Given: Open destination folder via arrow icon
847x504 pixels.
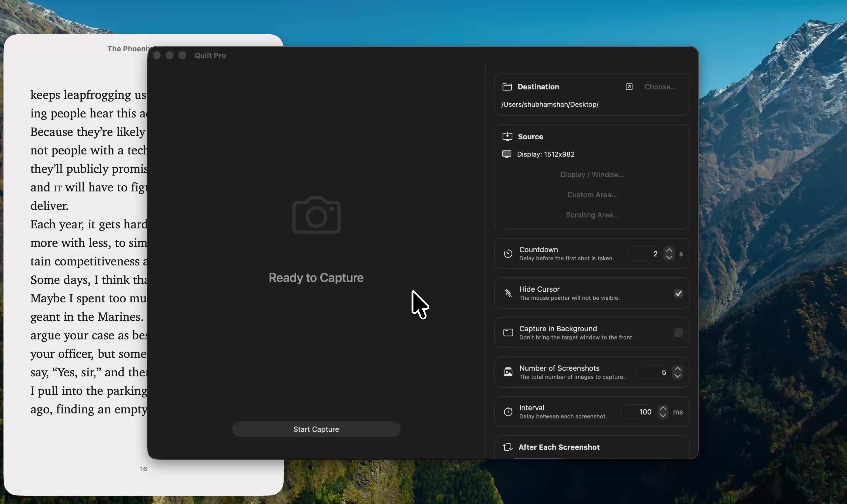Looking at the screenshot, I should tap(629, 87).
